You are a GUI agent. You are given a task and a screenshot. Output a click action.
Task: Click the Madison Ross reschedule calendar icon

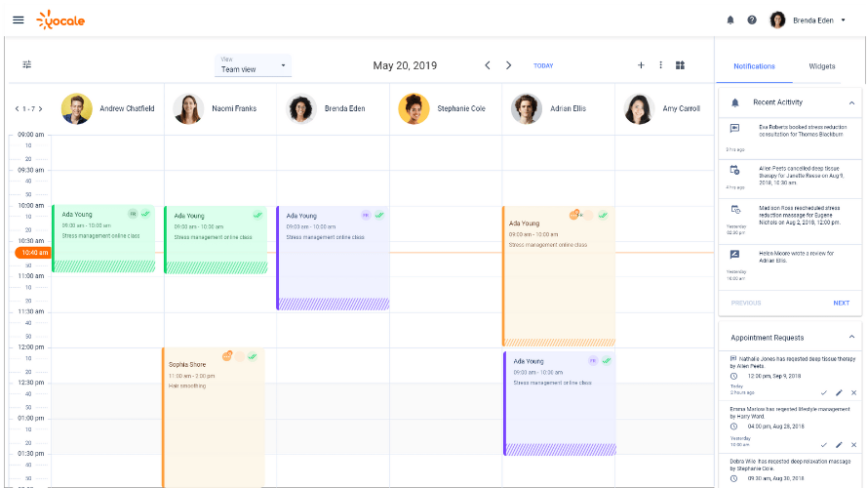735,210
